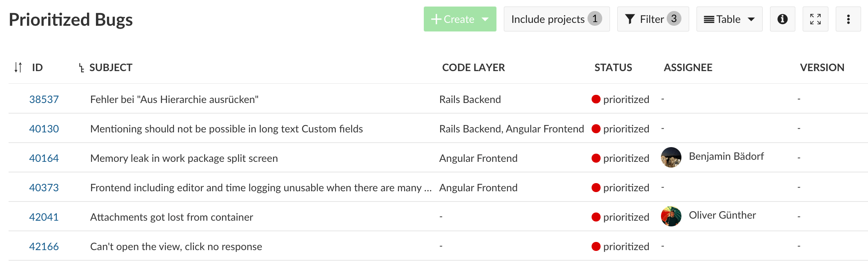
Task: Activate fullscreen zen mode icon
Action: 815,19
